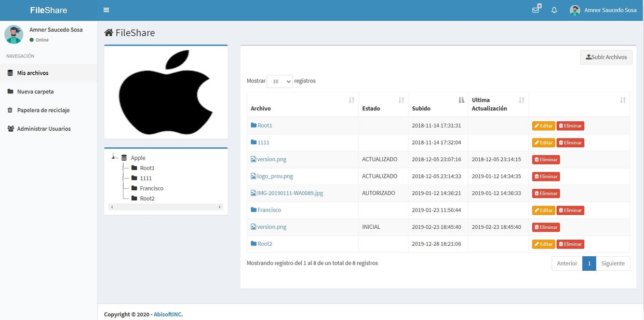Click Eliminar for IMG-20190111-WA0089.jpg
The image size is (644, 320).
click(546, 193)
